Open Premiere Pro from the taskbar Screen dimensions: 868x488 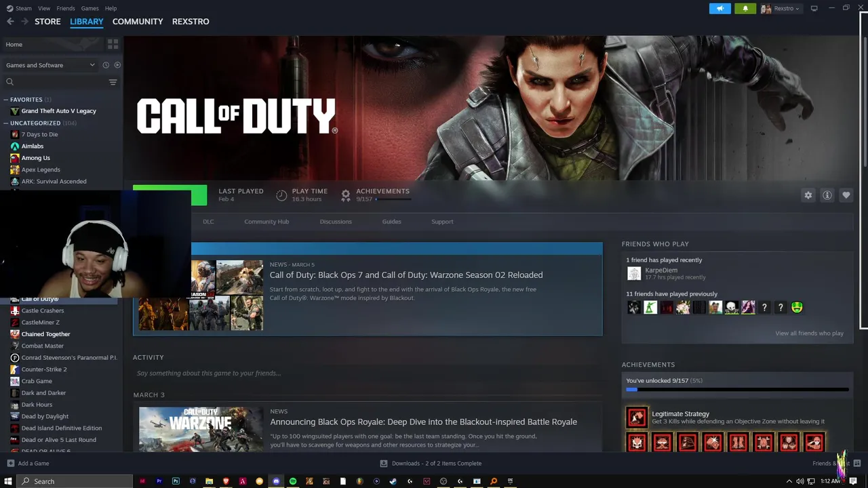tap(159, 481)
